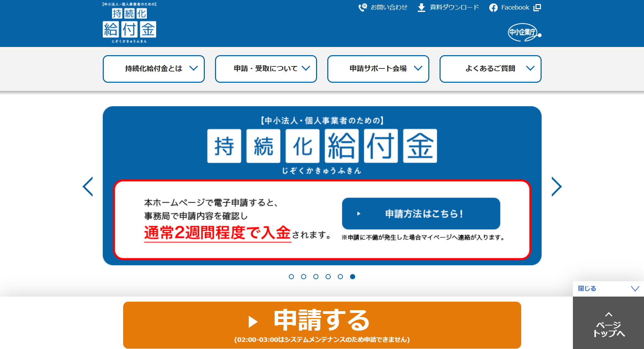Select the third carousel indicator dot
The width and height of the screenshot is (644, 349).
click(316, 276)
